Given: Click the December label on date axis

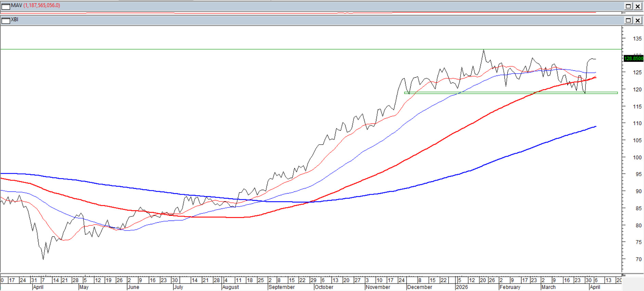Looking at the screenshot, I should pos(420,287).
